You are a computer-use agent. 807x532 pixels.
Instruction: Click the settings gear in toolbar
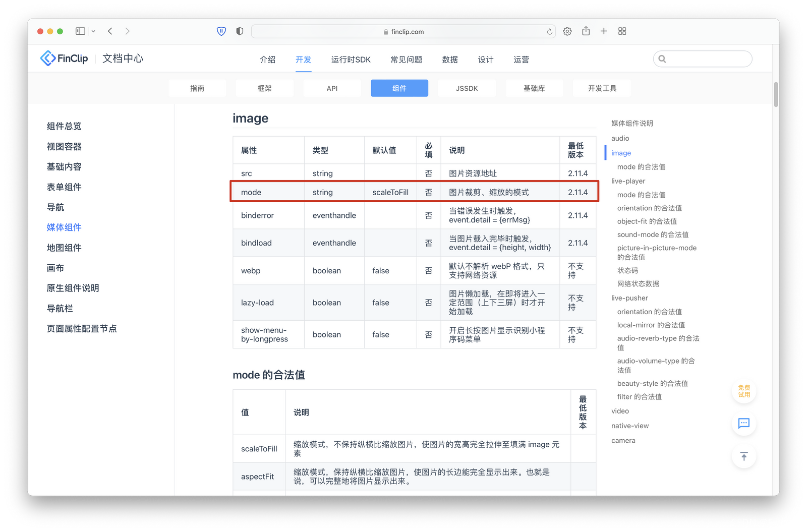coord(567,31)
